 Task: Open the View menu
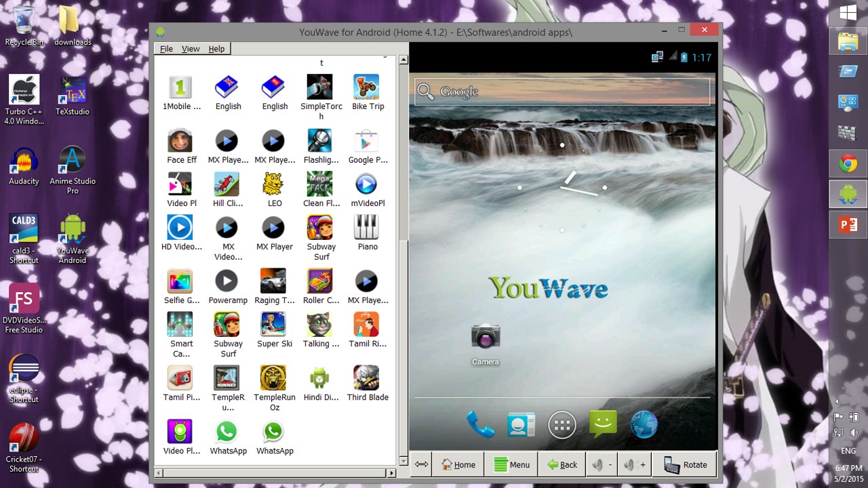pyautogui.click(x=191, y=48)
